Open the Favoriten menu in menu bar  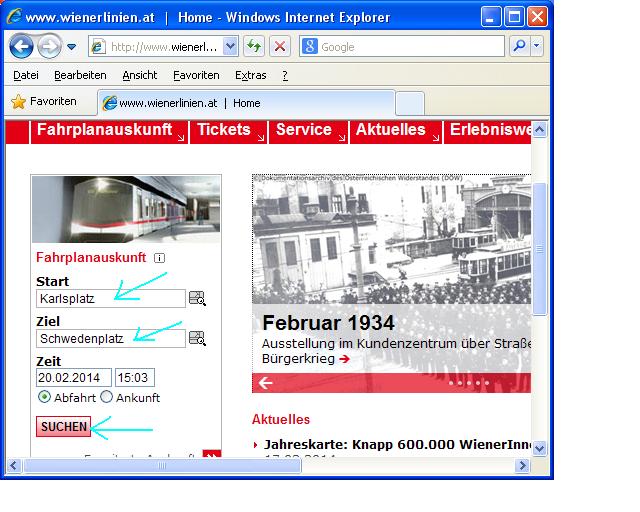tap(196, 75)
